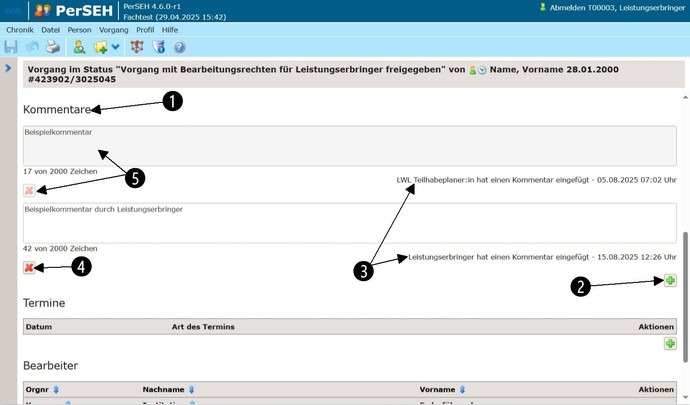Click clock icon before Name, Vorname
The image size is (690, 405).
click(482, 70)
